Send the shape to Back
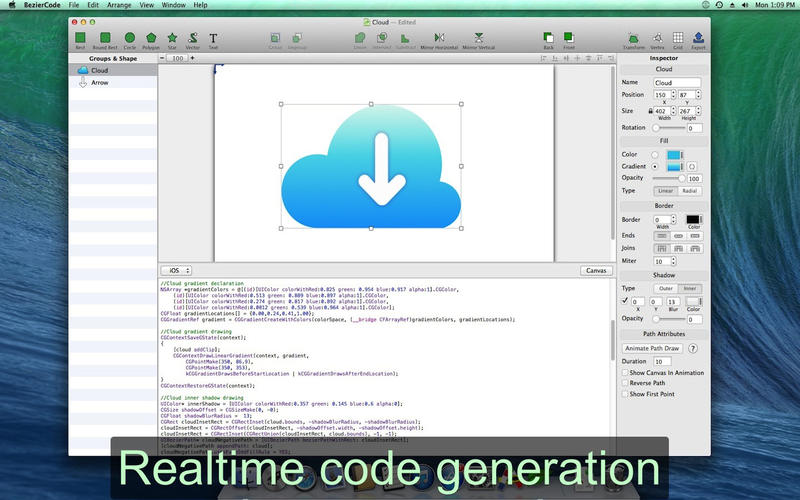Viewport: 800px width, 500px height. (x=548, y=37)
